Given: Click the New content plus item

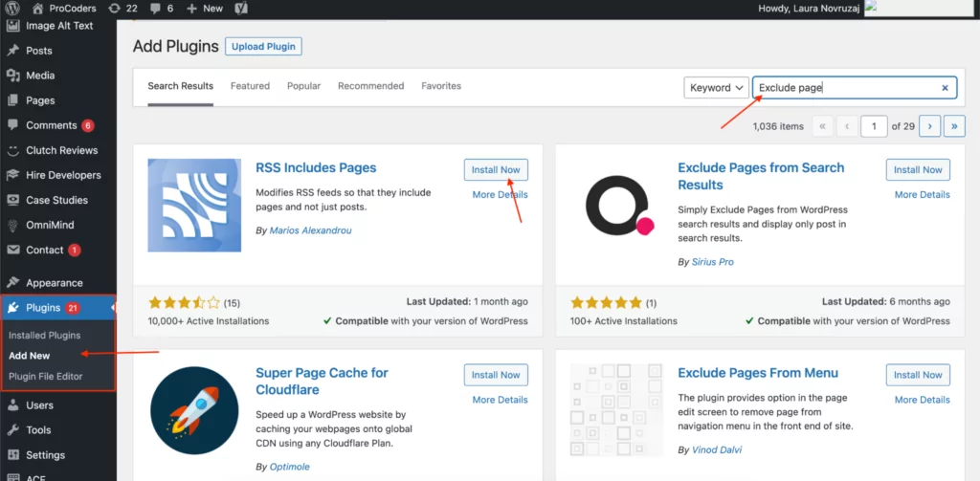Looking at the screenshot, I should [x=205, y=8].
